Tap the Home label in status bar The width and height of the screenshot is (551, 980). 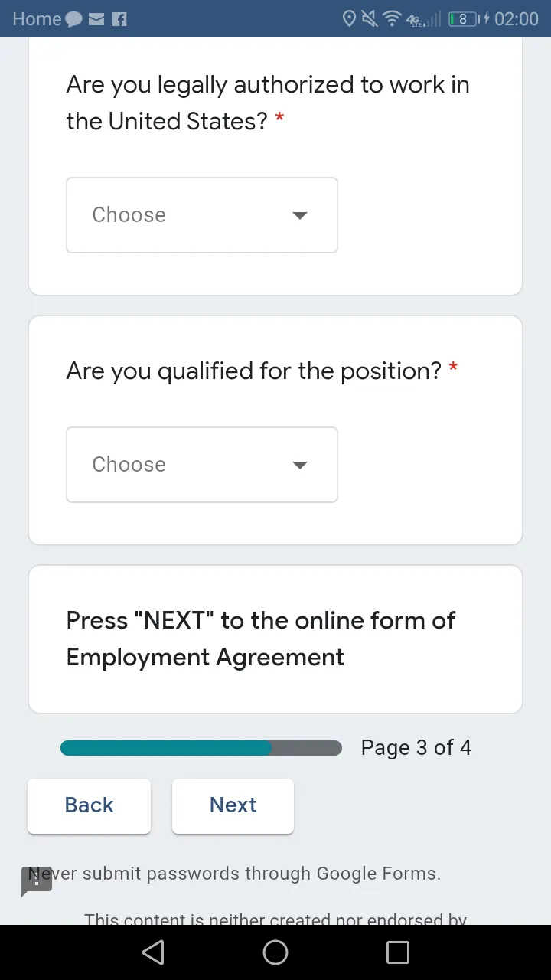pyautogui.click(x=37, y=19)
